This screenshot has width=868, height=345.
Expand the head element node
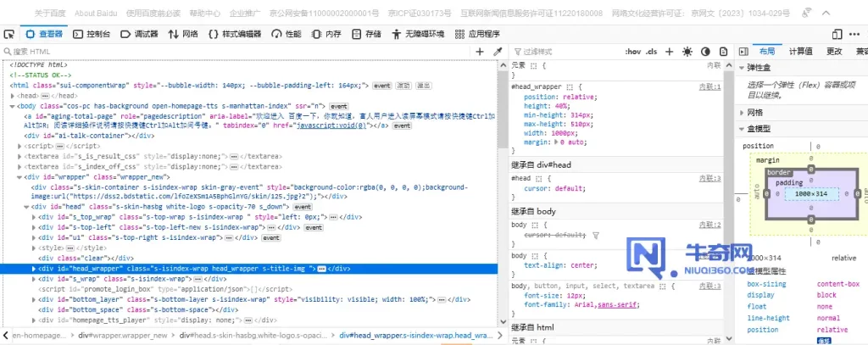tap(13, 96)
